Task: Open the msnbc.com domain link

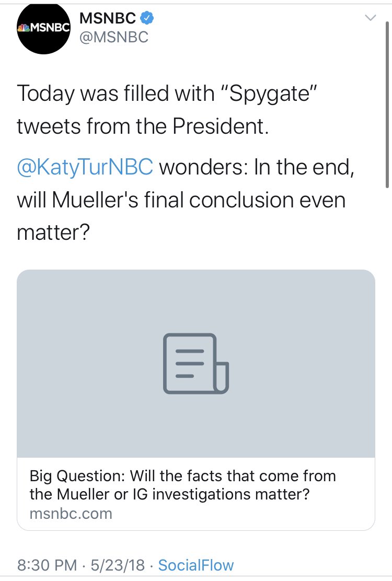Action: pyautogui.click(x=71, y=514)
